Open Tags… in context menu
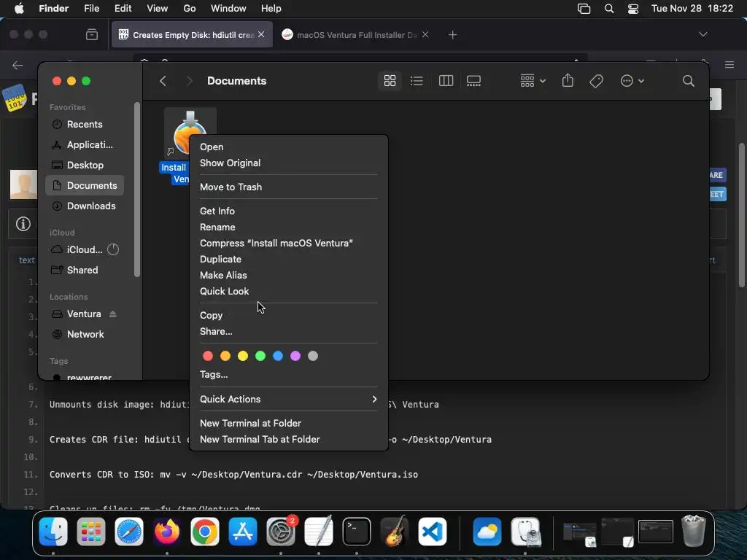The width and height of the screenshot is (747, 560). tap(289, 374)
